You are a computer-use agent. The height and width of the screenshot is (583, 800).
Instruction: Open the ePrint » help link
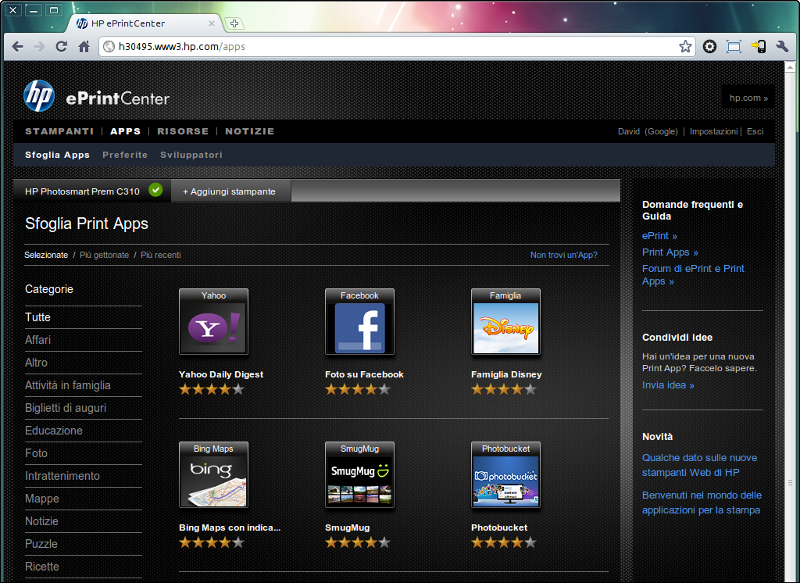click(660, 236)
